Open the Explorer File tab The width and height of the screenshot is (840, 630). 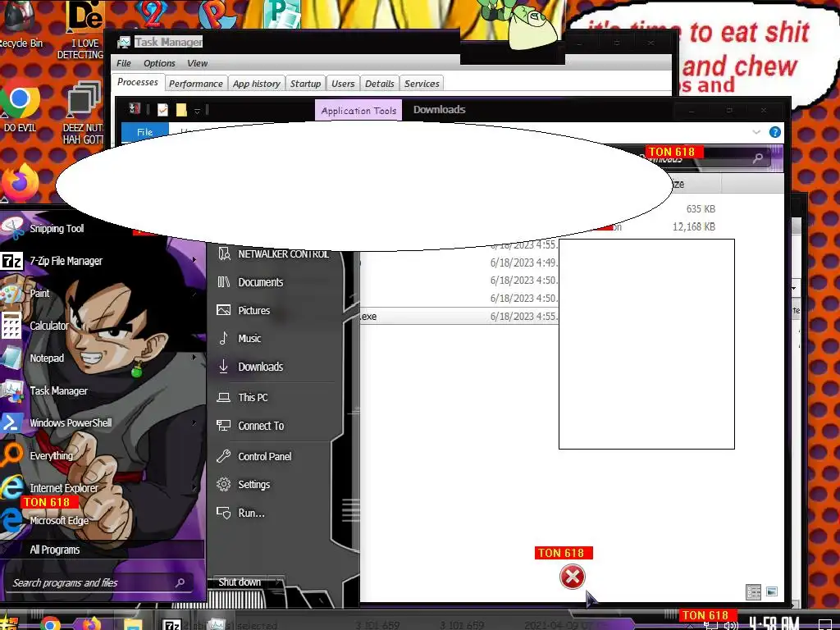(144, 132)
